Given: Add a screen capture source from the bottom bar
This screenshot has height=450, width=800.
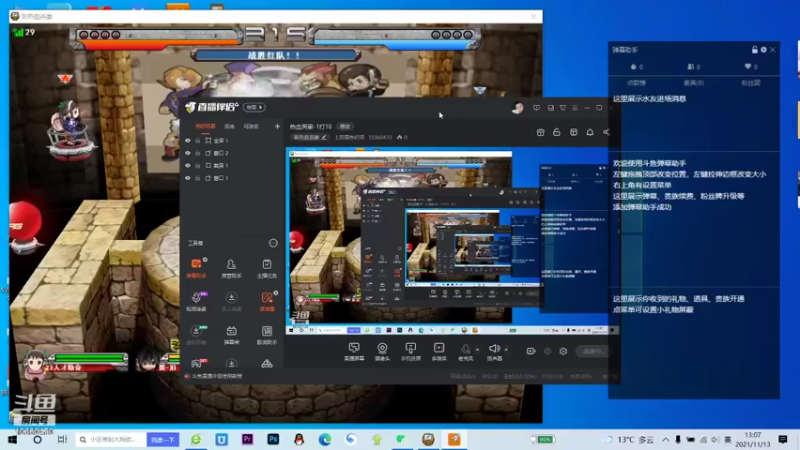Looking at the screenshot, I should pos(354,352).
